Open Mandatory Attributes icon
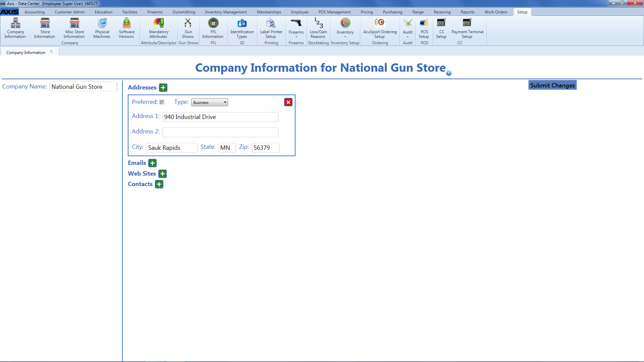 [158, 28]
